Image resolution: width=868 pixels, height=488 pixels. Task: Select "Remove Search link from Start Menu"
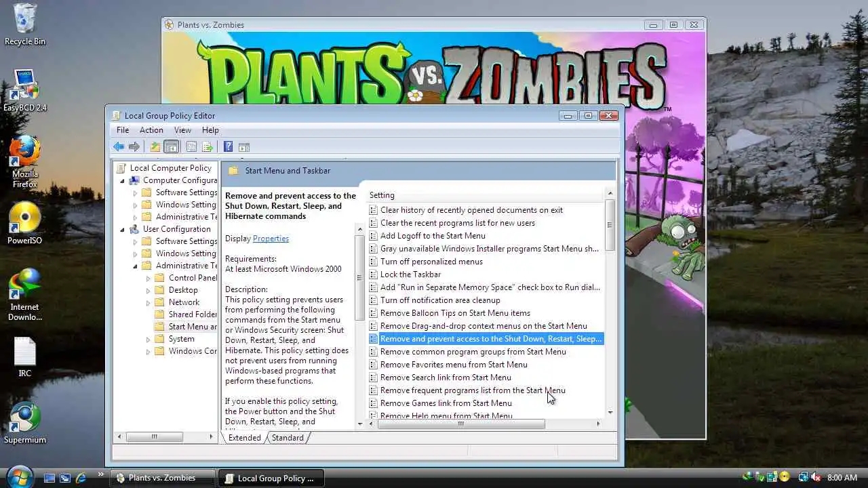[446, 378]
